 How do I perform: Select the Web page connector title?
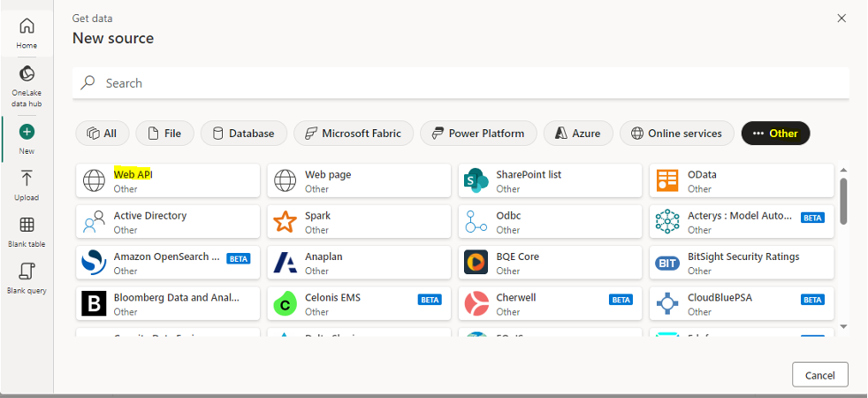click(x=328, y=174)
